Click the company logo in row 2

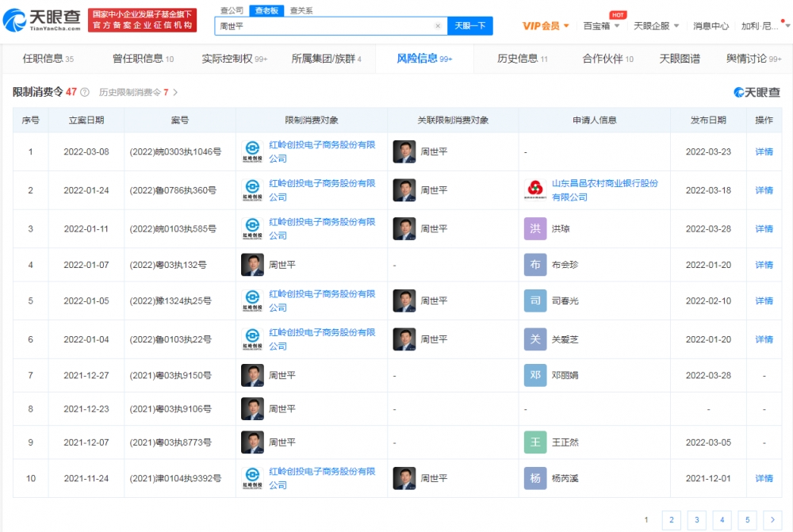252,190
